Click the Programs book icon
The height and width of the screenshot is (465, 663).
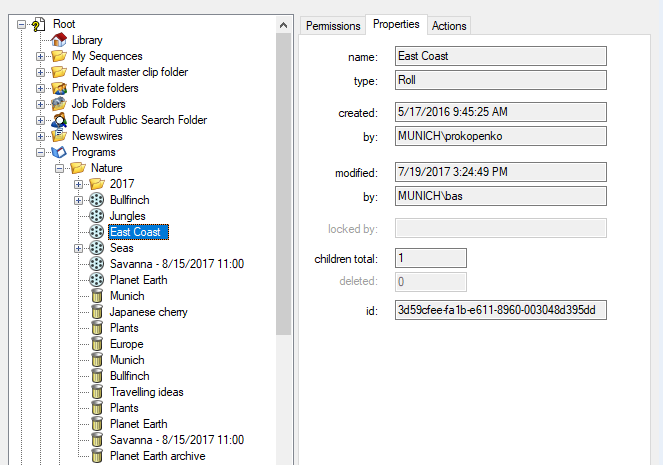59,152
